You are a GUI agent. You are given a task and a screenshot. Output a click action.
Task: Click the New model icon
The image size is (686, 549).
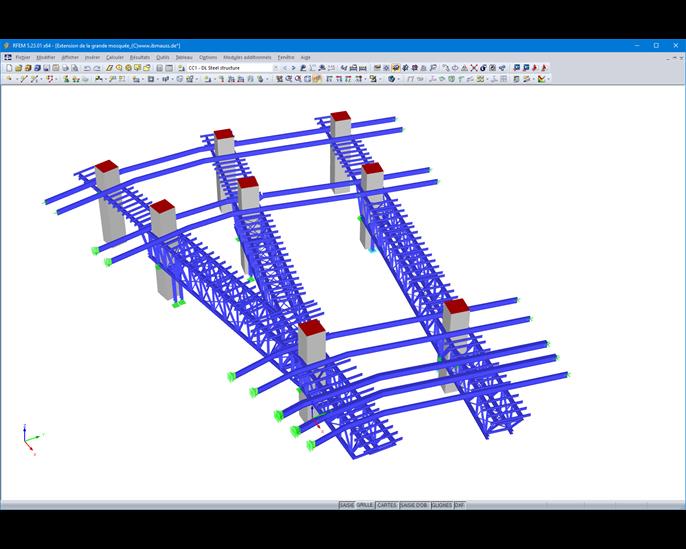(x=9, y=68)
